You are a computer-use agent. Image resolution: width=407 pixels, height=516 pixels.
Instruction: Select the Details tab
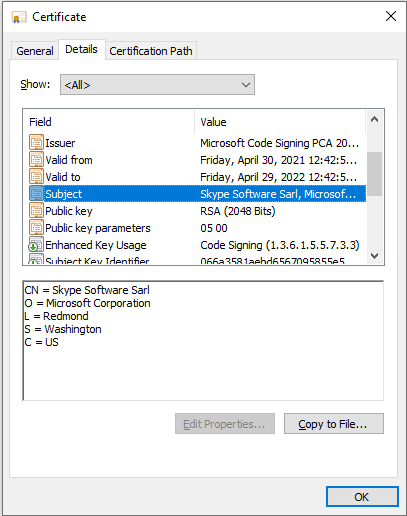click(82, 49)
